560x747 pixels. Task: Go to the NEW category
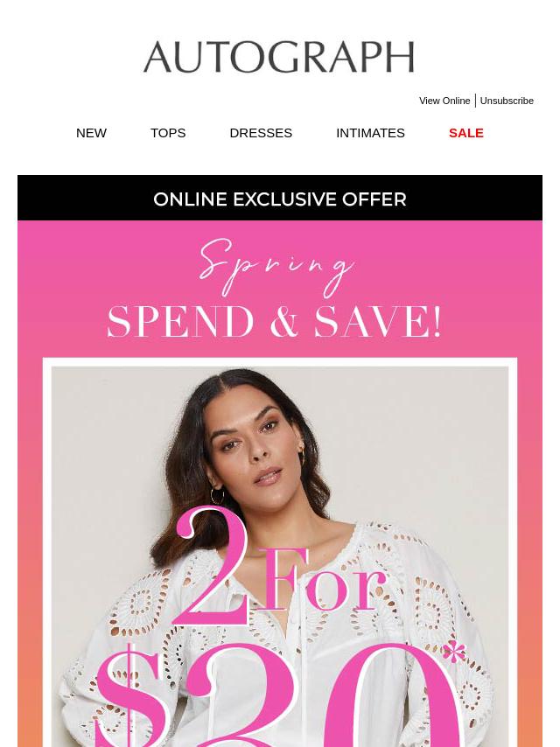91,133
